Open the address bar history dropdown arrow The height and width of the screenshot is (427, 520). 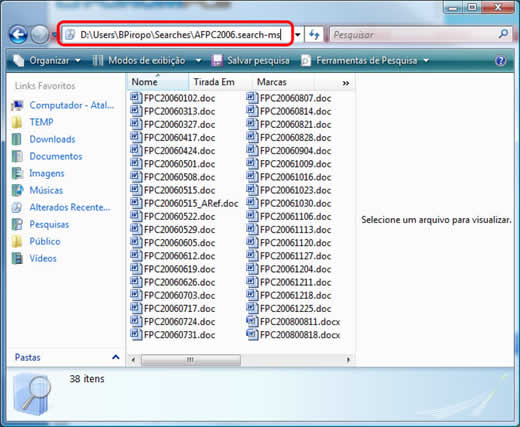tap(298, 34)
